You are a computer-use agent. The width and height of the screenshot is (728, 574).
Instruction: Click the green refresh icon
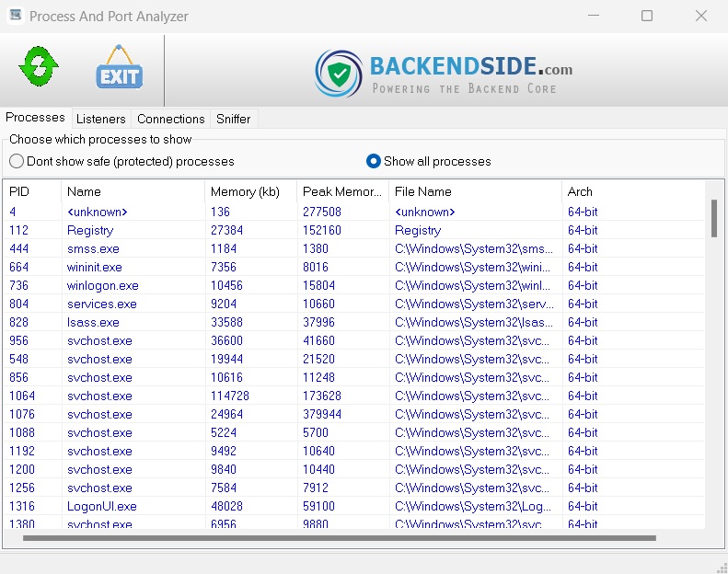pos(39,66)
